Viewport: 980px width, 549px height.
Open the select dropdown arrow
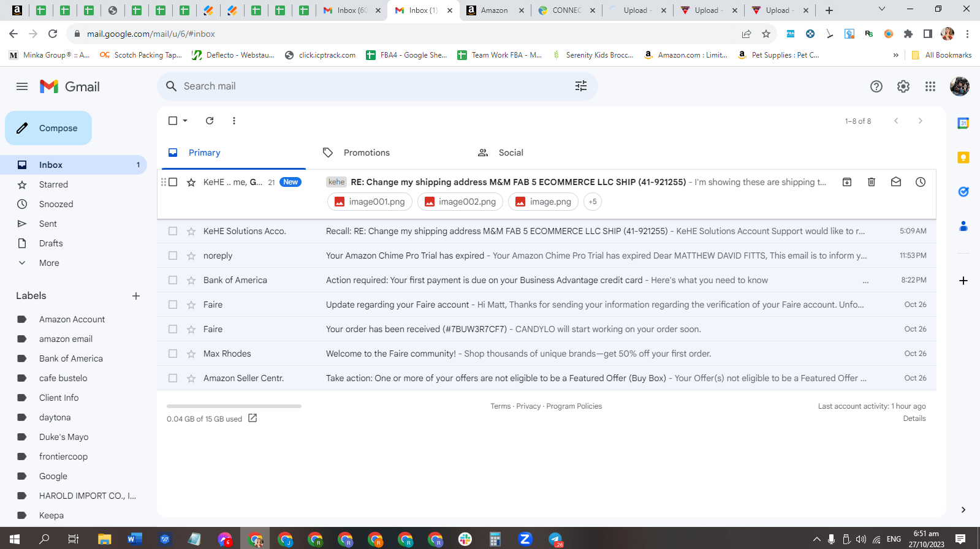185,121
